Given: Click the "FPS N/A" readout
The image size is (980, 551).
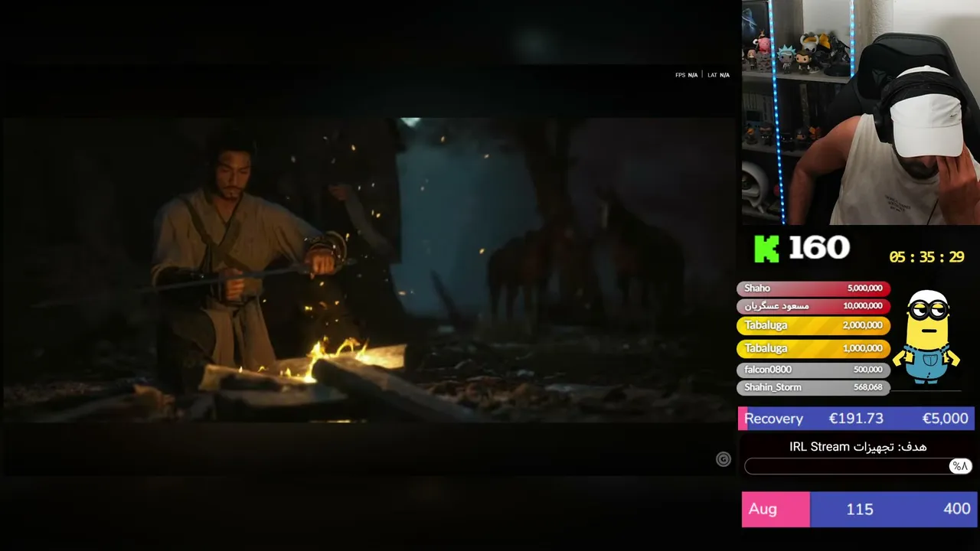Looking at the screenshot, I should coord(686,75).
